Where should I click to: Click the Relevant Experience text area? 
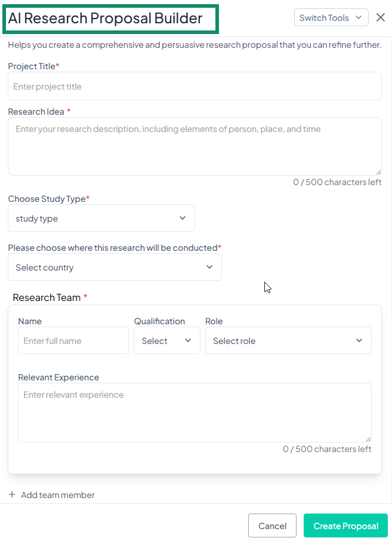coord(195,412)
